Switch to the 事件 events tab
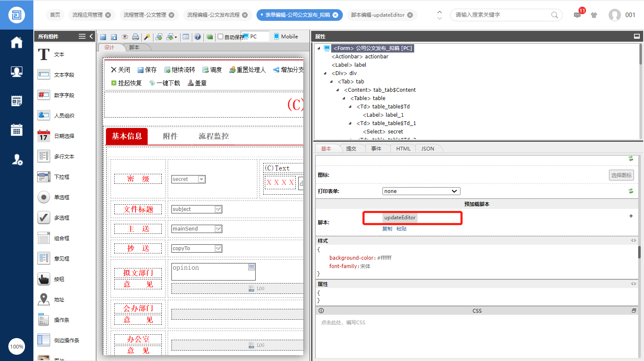The image size is (644, 361). coord(376,148)
